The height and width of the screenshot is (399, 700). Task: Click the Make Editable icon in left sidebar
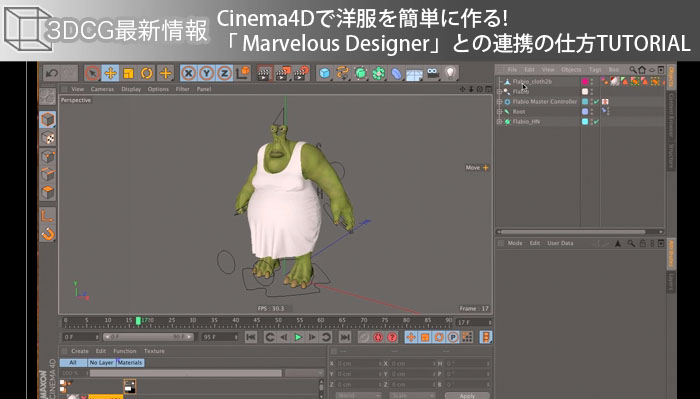[x=48, y=96]
